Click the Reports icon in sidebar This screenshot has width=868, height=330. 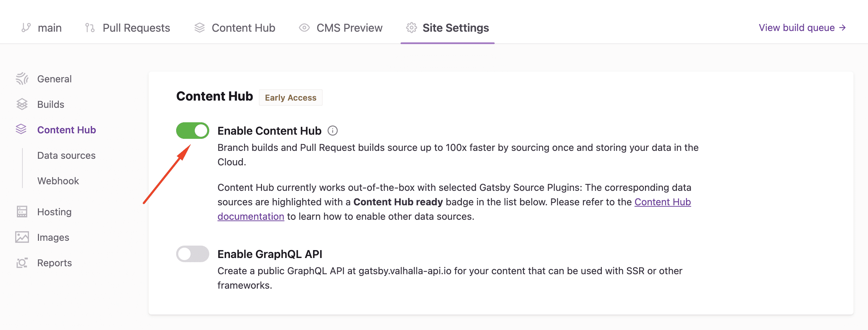[22, 263]
